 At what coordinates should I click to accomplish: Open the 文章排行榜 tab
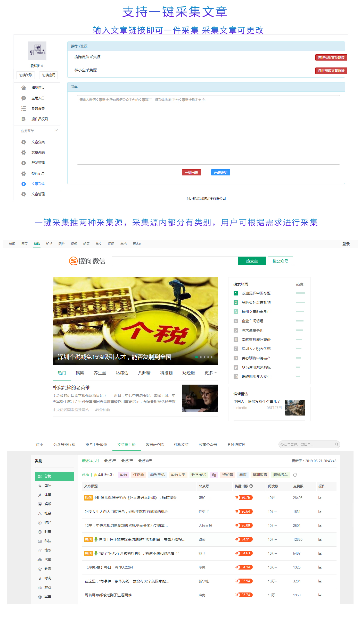(126, 445)
